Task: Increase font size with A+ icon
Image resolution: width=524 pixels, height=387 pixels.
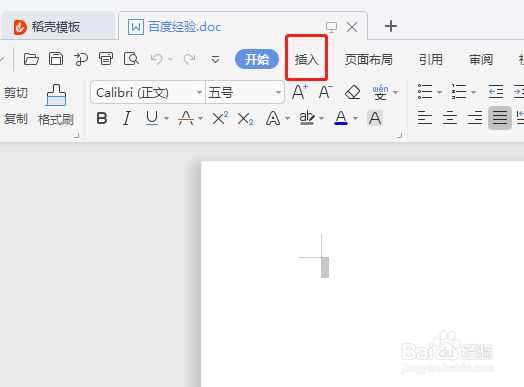Action: [300, 92]
